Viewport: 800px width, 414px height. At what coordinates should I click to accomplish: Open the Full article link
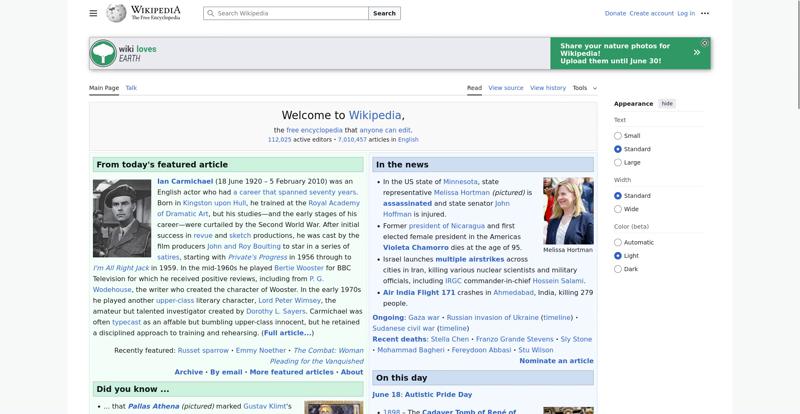288,333
